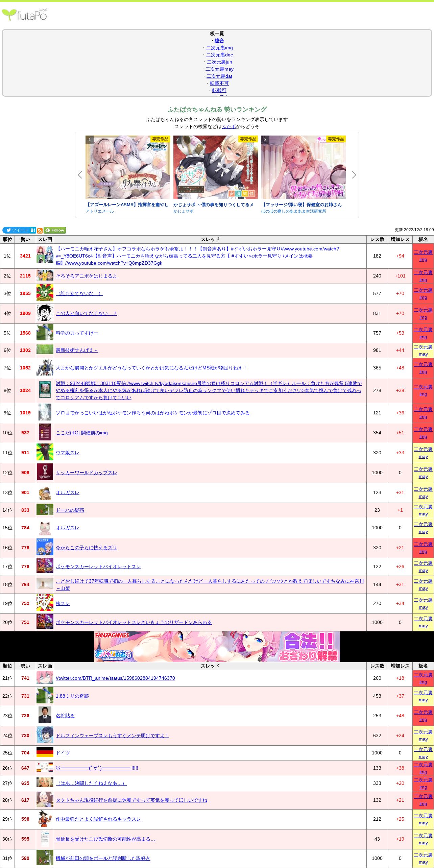
Task: Click the Twitter ツイート share button
Action: pos(16,230)
